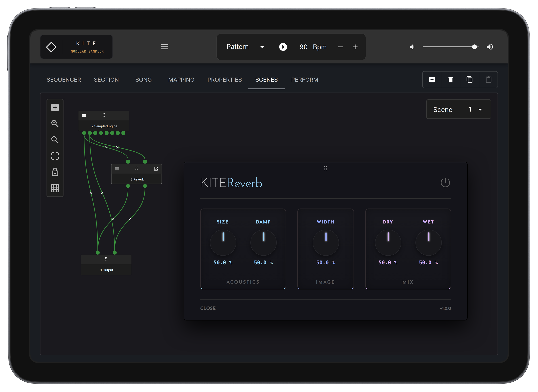Zoom in on the node canvas
Image resolution: width=538 pixels, height=392 pixels.
[55, 123]
